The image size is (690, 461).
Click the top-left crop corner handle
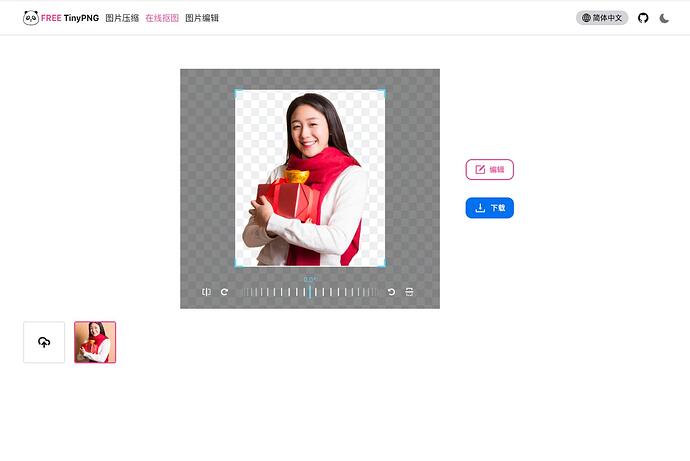pyautogui.click(x=237, y=92)
